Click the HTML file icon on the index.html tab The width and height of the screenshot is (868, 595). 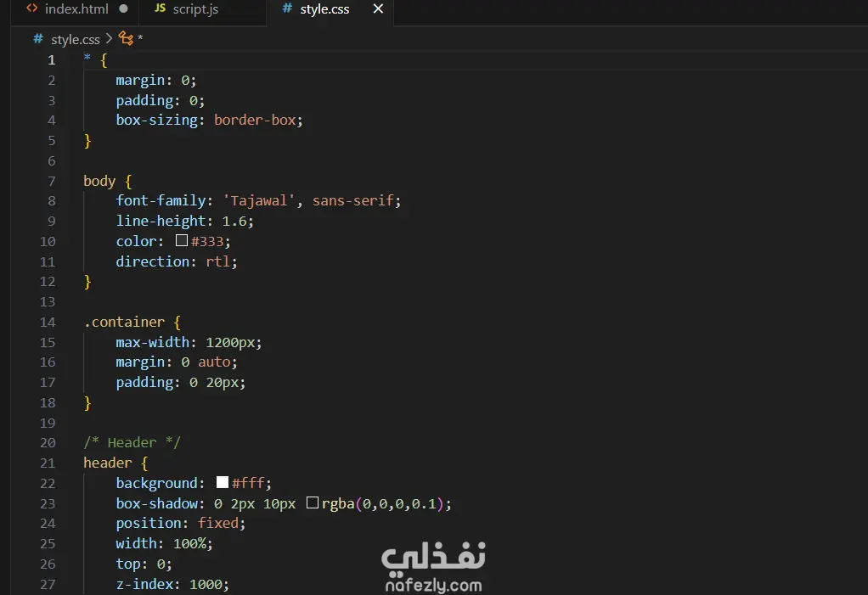pyautogui.click(x=32, y=8)
